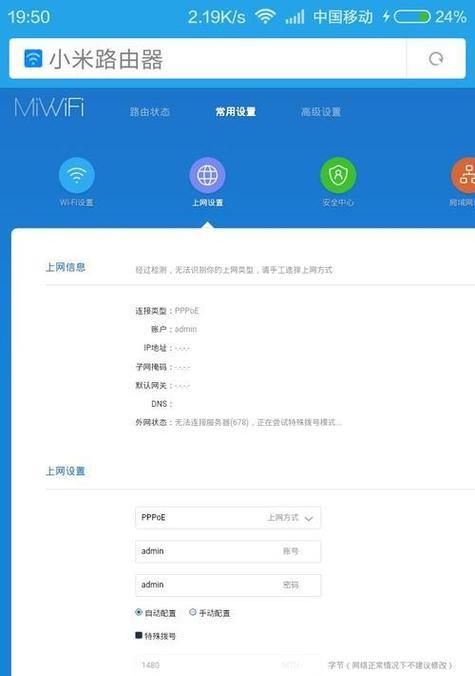
Task: Switch to 路由状态 tab
Action: point(150,112)
